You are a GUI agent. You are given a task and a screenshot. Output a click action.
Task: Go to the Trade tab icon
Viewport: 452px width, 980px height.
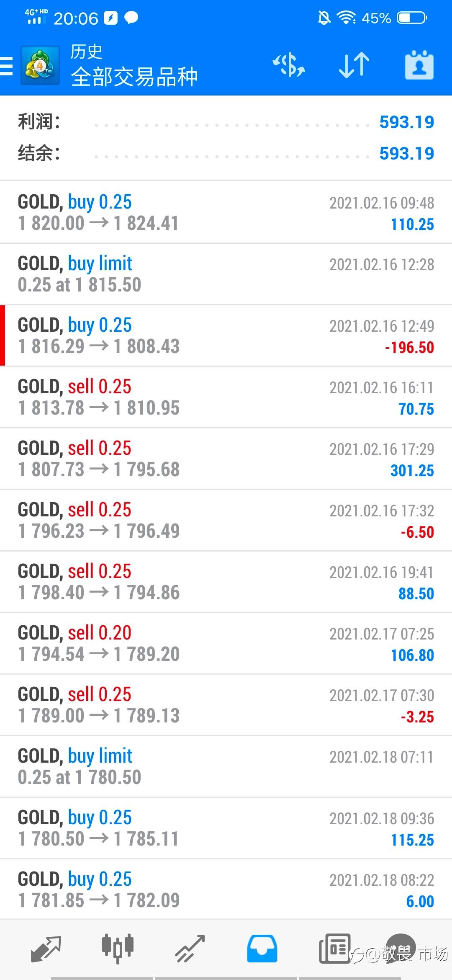[x=190, y=949]
